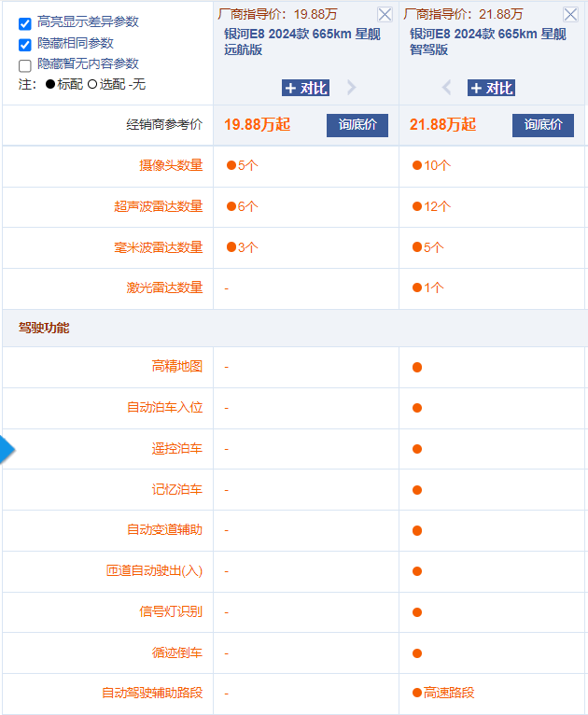Viewport: 588px width, 715px height.
Task: Click 询底价 for 21.88万起
Action: pos(543,125)
